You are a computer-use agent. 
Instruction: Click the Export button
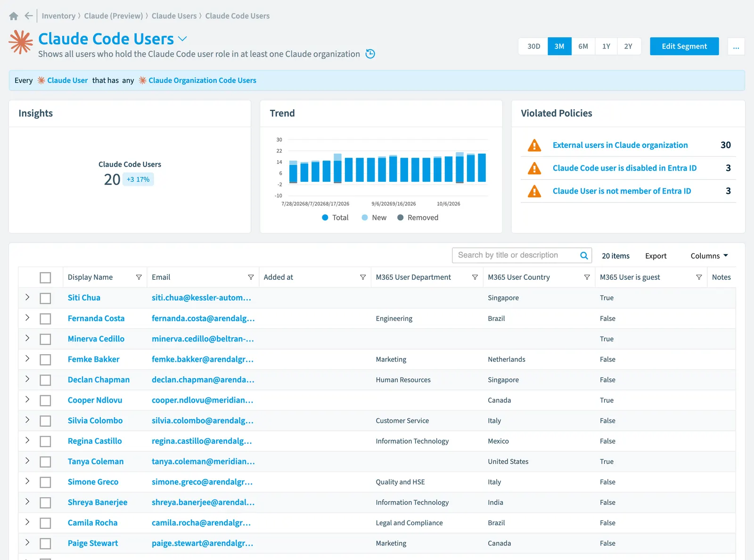coord(656,256)
